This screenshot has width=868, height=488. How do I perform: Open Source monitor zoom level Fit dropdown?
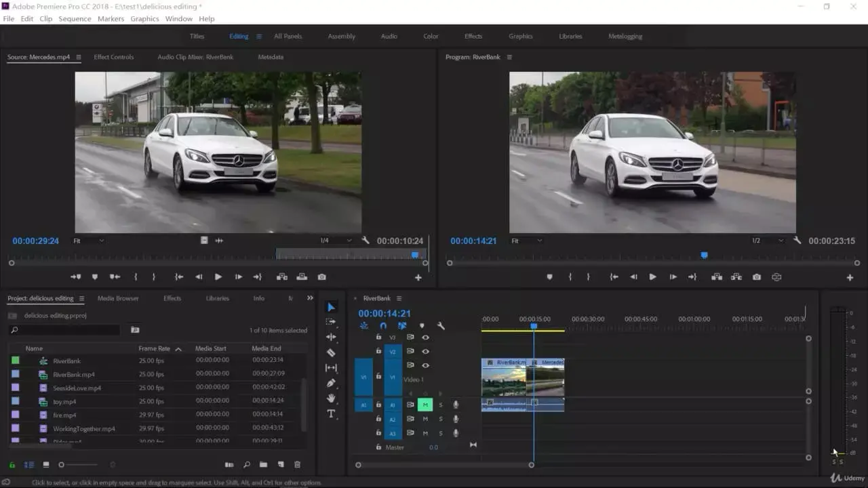point(89,241)
